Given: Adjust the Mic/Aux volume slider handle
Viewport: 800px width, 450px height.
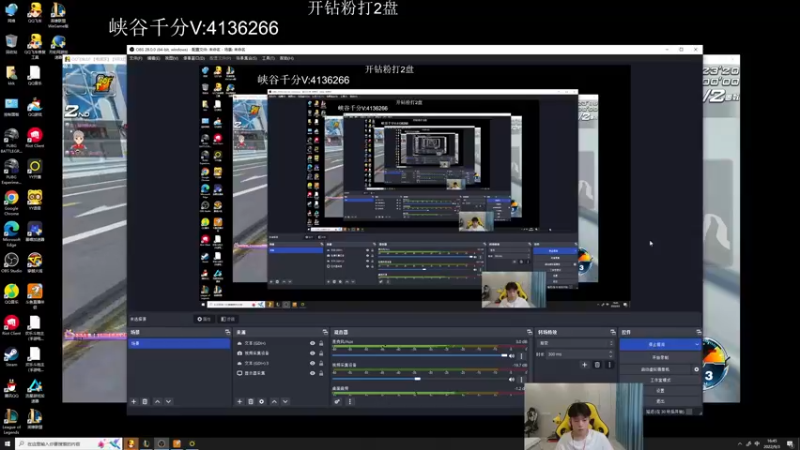Looking at the screenshot, I should 504,356.
